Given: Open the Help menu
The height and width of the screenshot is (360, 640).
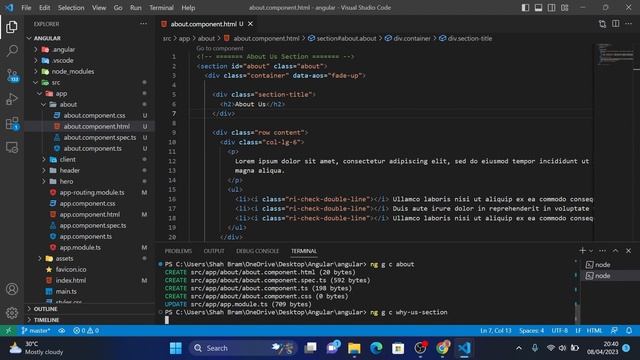Looking at the screenshot, I should 188,8.
